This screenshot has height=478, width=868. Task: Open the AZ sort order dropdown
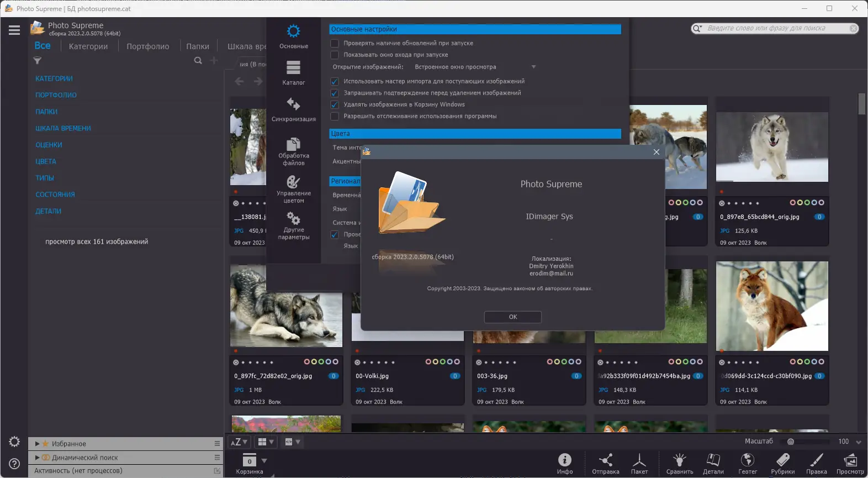(239, 442)
